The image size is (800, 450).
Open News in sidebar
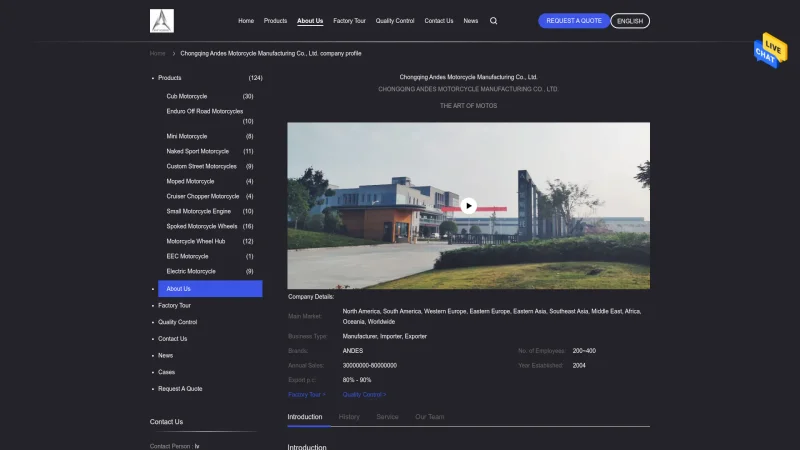coord(165,356)
